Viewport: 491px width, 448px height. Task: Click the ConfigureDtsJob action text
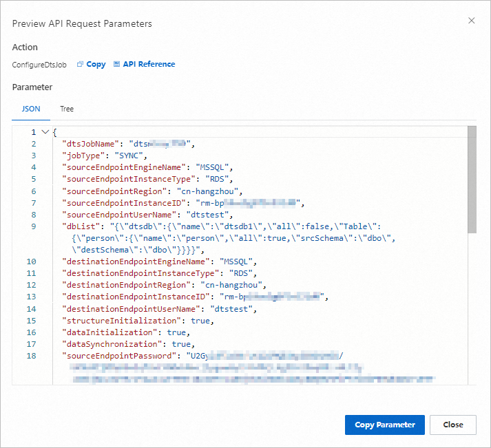[39, 65]
